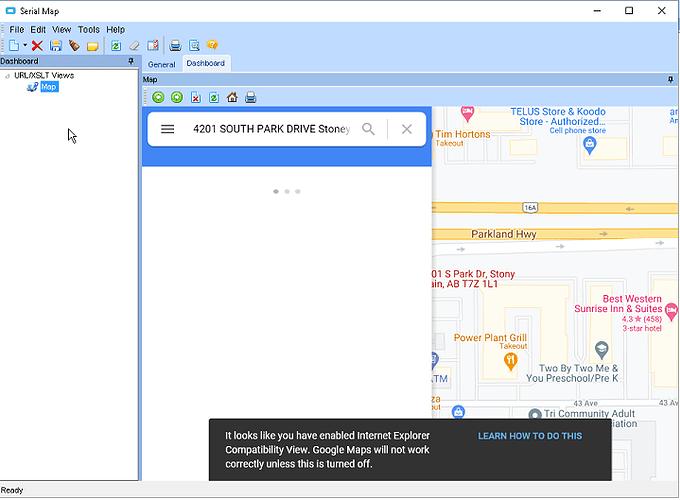Click the green refresh icon in main toolbar
This screenshot has width=680, height=500.
tap(116, 46)
